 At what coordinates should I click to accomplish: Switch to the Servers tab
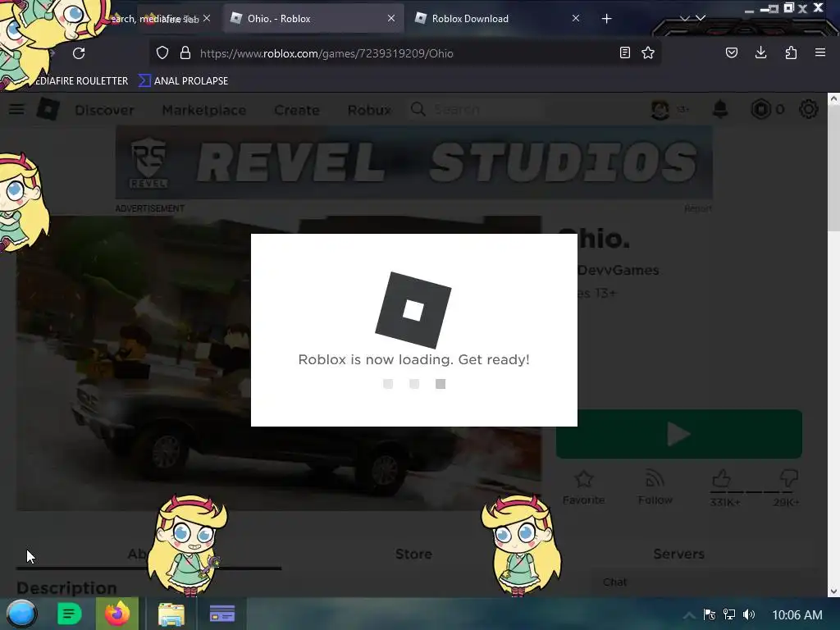pos(678,554)
